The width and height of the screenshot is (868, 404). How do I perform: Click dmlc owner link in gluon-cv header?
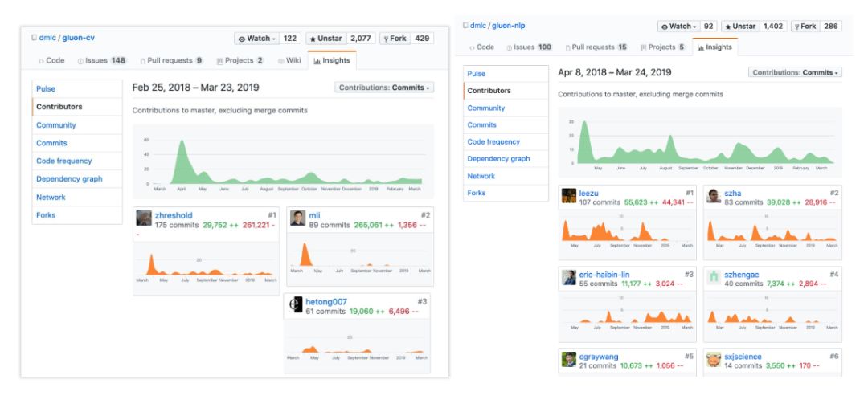click(47, 38)
